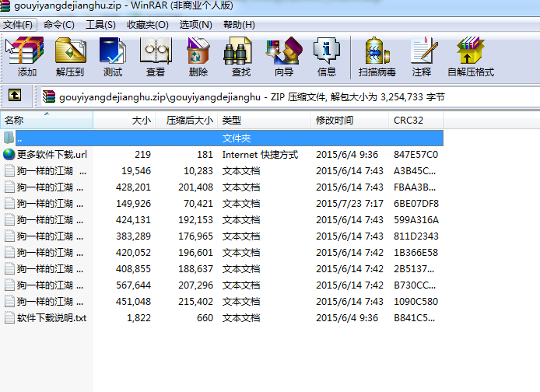Click document icon of 软件下载说明.txt
The width and height of the screenshot is (540, 392).
pos(9,317)
